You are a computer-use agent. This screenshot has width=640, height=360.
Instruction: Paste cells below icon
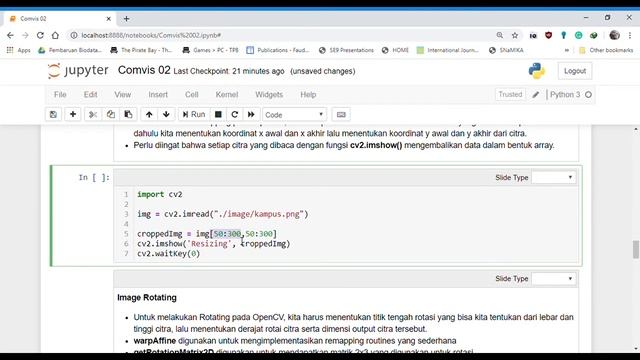coord(128,115)
